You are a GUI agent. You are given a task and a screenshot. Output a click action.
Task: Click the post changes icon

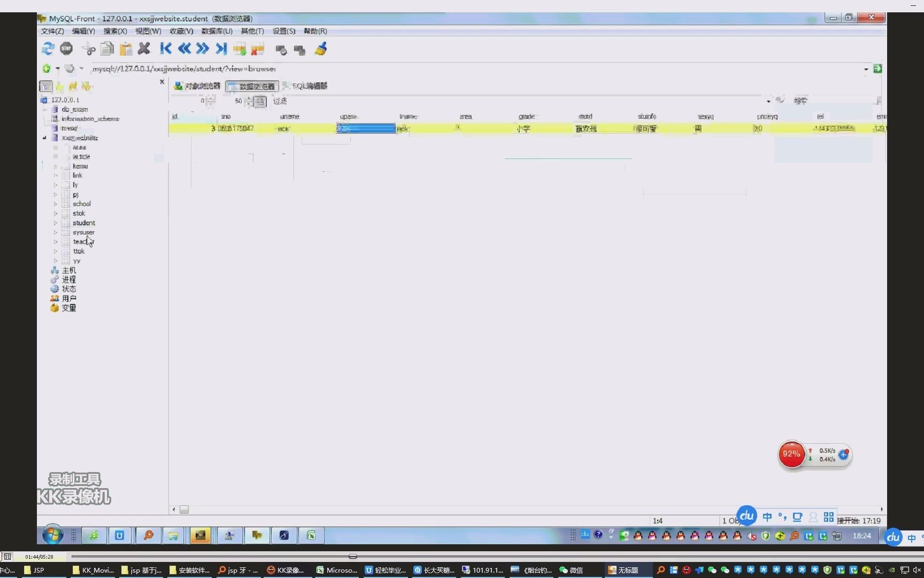[281, 50]
